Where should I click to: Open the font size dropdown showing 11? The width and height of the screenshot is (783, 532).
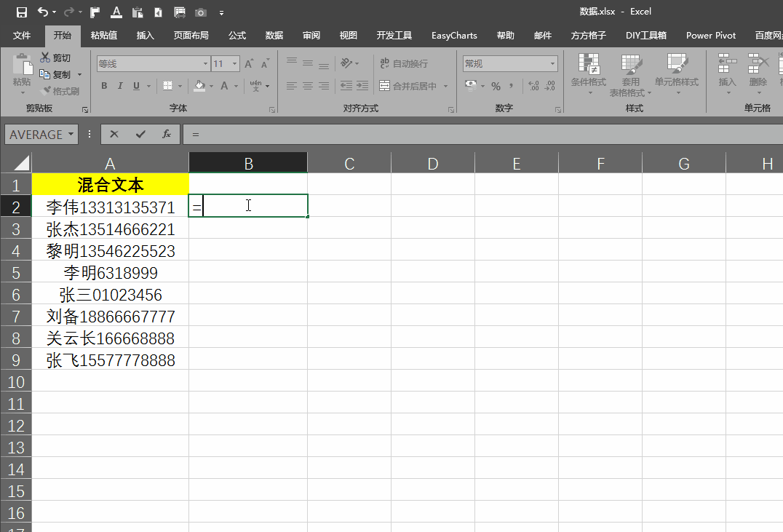pyautogui.click(x=234, y=63)
